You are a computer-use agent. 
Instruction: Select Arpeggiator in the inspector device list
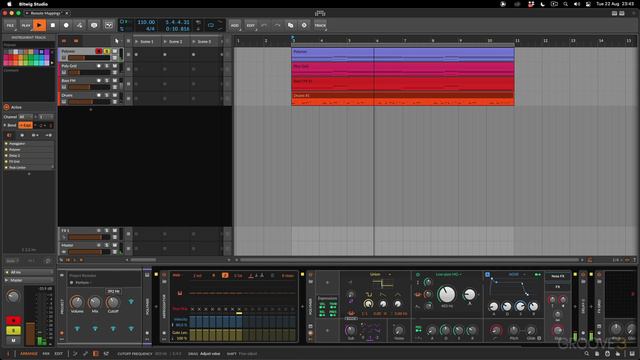coord(29,144)
